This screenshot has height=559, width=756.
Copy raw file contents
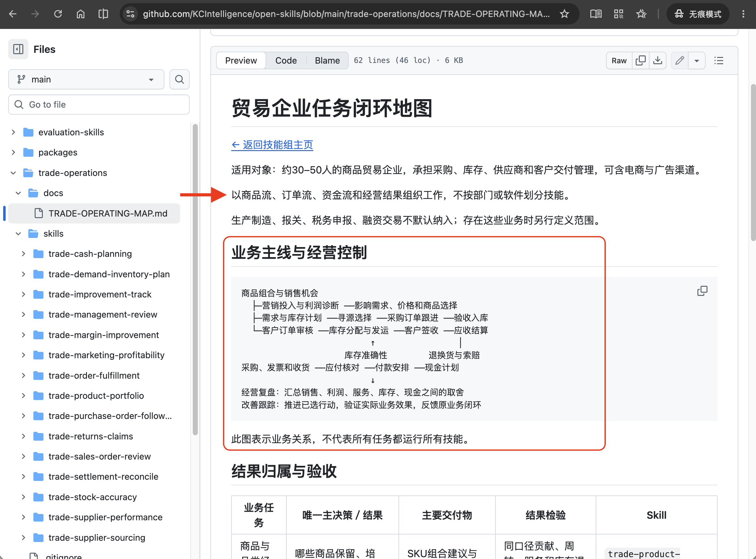pyautogui.click(x=640, y=60)
